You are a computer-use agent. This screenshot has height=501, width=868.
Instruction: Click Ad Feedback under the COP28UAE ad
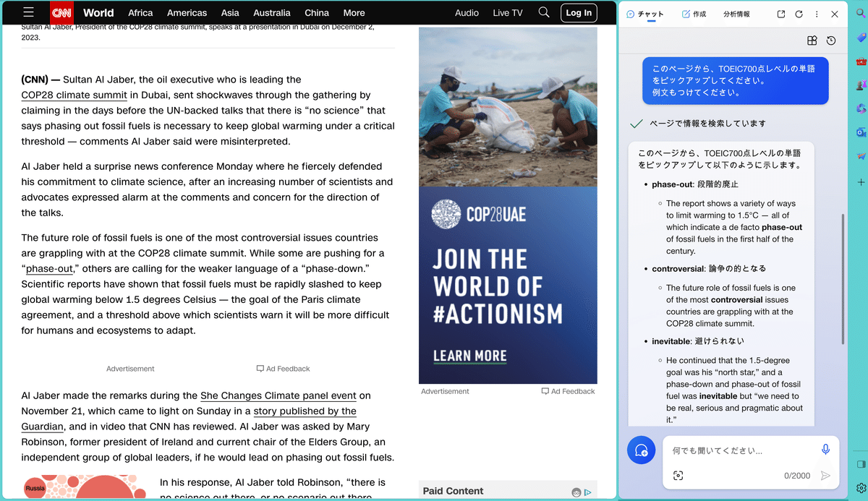pos(568,391)
